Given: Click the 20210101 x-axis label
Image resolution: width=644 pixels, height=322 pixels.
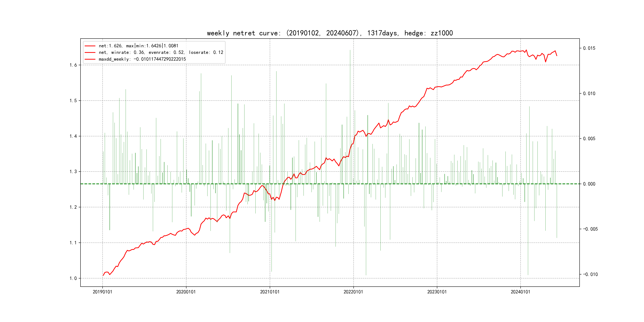Looking at the screenshot, I should pyautogui.click(x=270, y=292).
